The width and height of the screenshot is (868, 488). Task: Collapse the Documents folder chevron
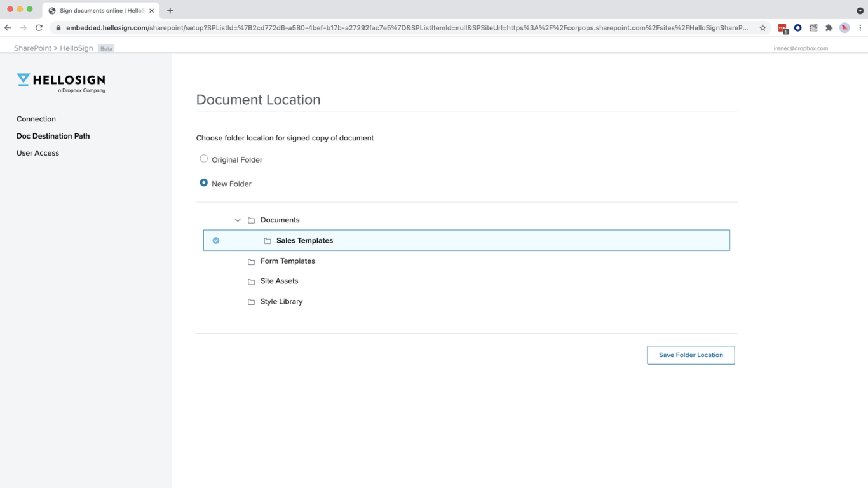[x=238, y=220]
